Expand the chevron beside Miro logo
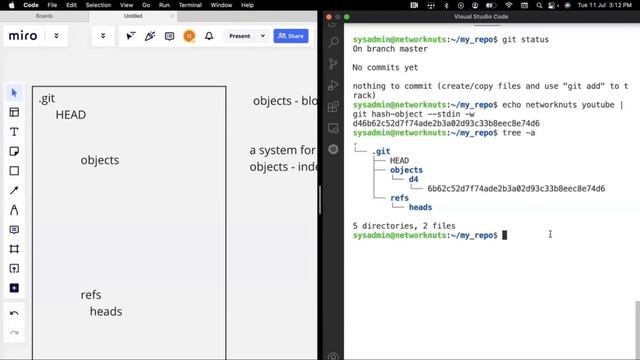Image resolution: width=640 pixels, height=360 pixels. [x=56, y=36]
